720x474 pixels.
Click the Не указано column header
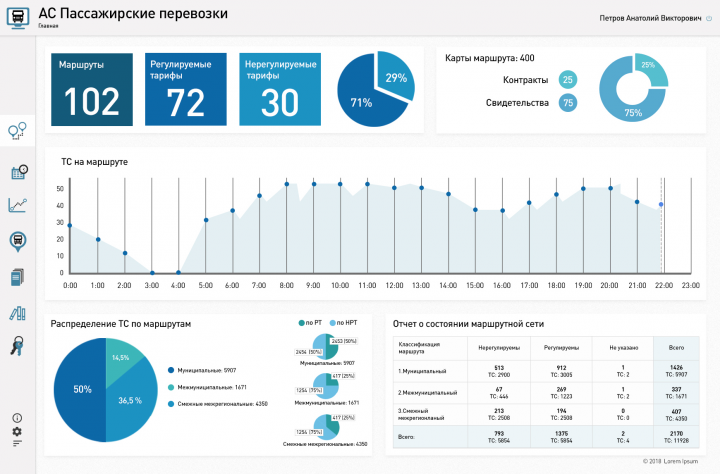623,348
